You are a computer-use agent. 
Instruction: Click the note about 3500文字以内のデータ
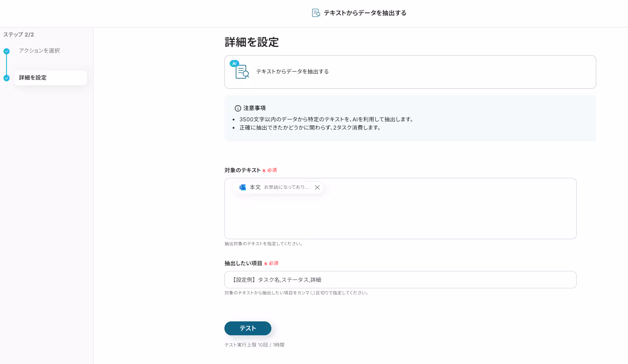click(326, 119)
